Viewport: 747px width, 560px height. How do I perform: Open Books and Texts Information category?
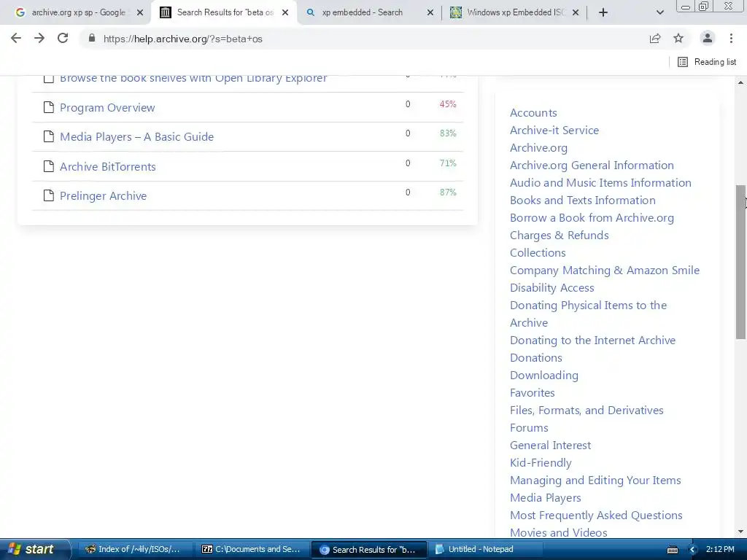[583, 201]
